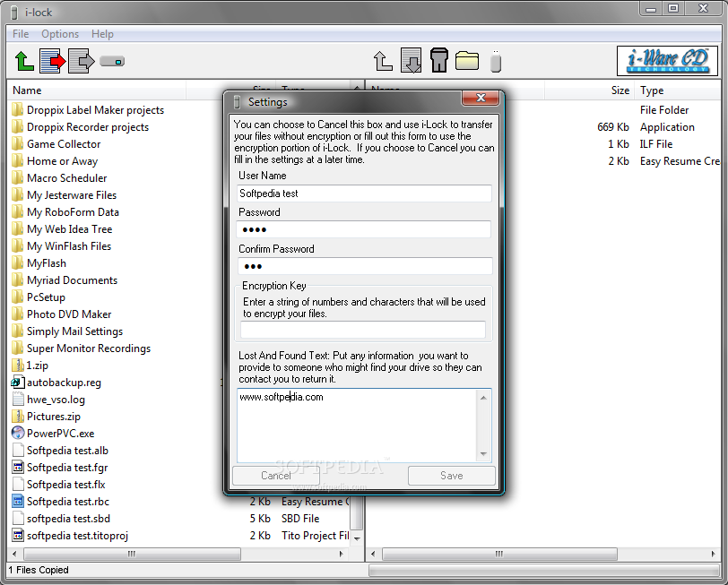Image resolution: width=728 pixels, height=585 pixels.
Task: Click the Softpedia test.fgr file icon
Action: [18, 467]
